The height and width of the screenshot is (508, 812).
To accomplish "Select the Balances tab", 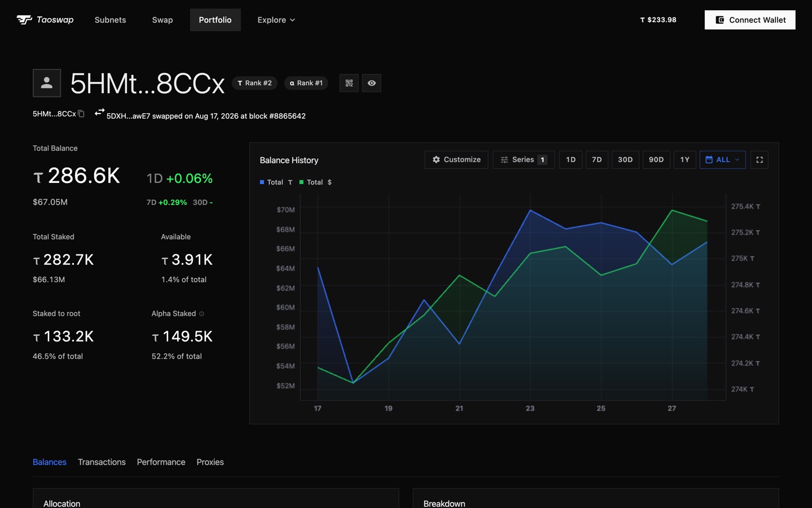I will (50, 462).
